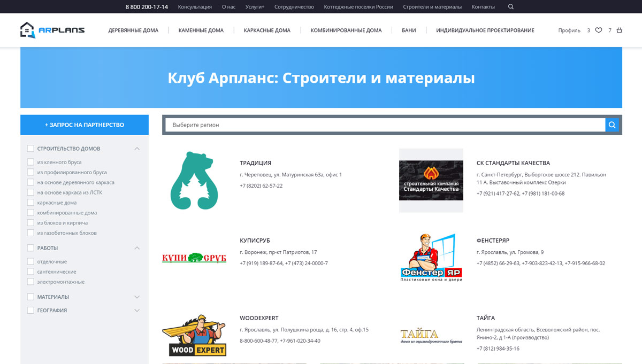Image resolution: width=642 pixels, height=364 pixels.
Task: Expand the Материалы section chevron
Action: pos(137,297)
